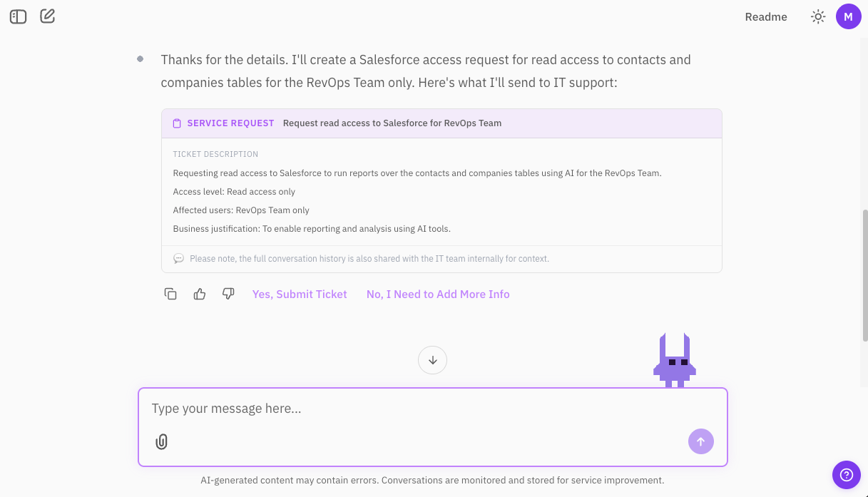Give a thumbs down to the response
The image size is (868, 497).
[x=228, y=294]
